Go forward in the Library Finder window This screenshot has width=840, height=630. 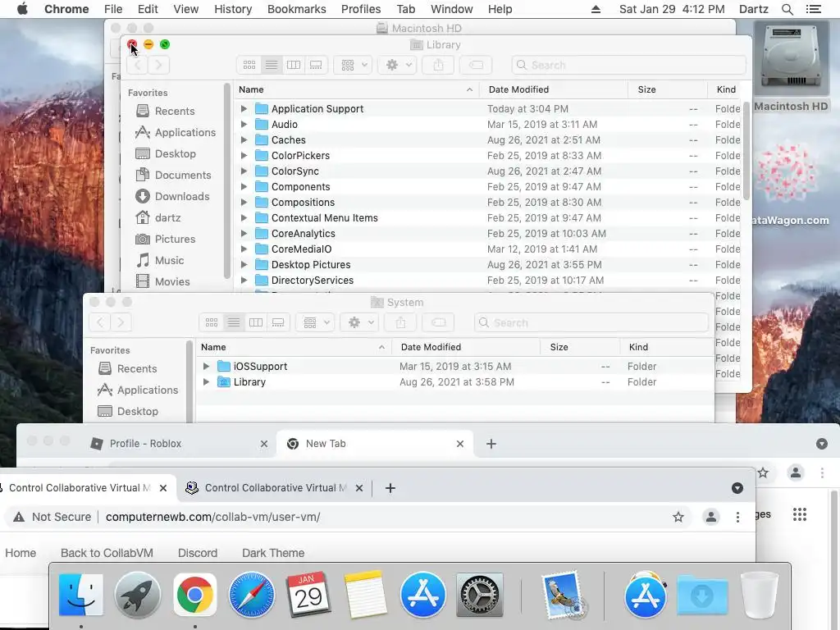point(158,65)
